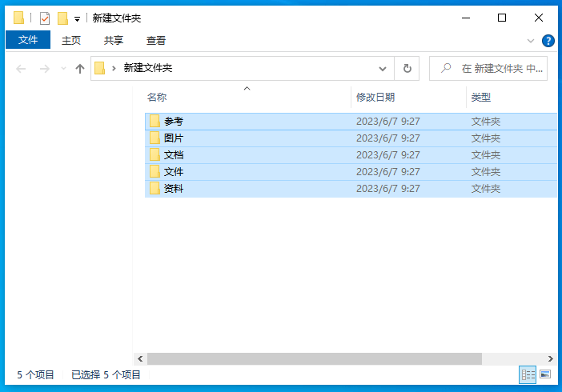Click the date of the 参考 row
Screen dimensions: 562x392
click(x=387, y=122)
